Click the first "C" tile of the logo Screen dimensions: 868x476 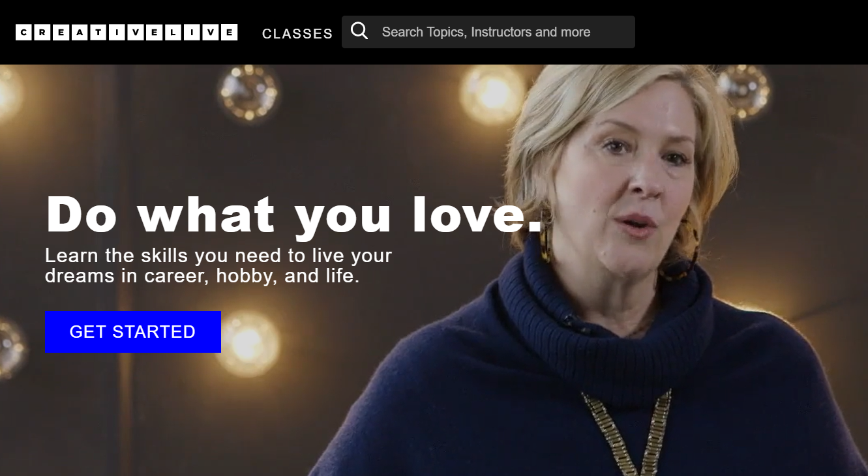(x=23, y=33)
